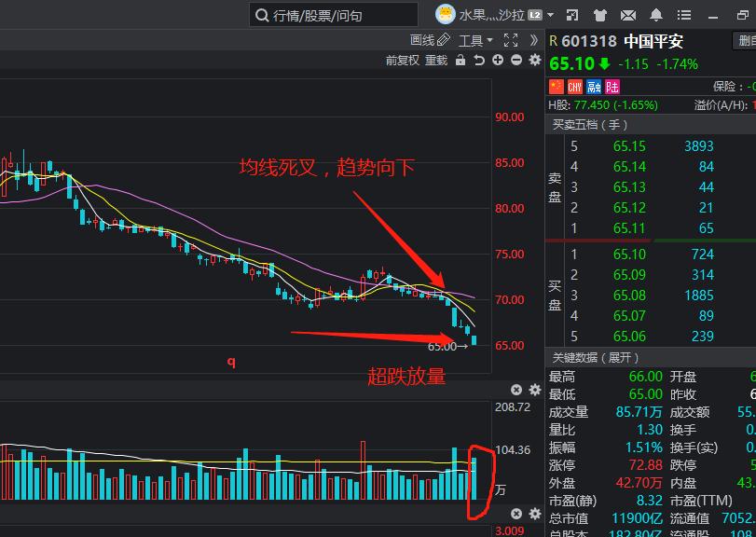Viewport: 756px width, 537px height.
Task: Hide the volume indicator via its close toggle
Action: pos(516,514)
